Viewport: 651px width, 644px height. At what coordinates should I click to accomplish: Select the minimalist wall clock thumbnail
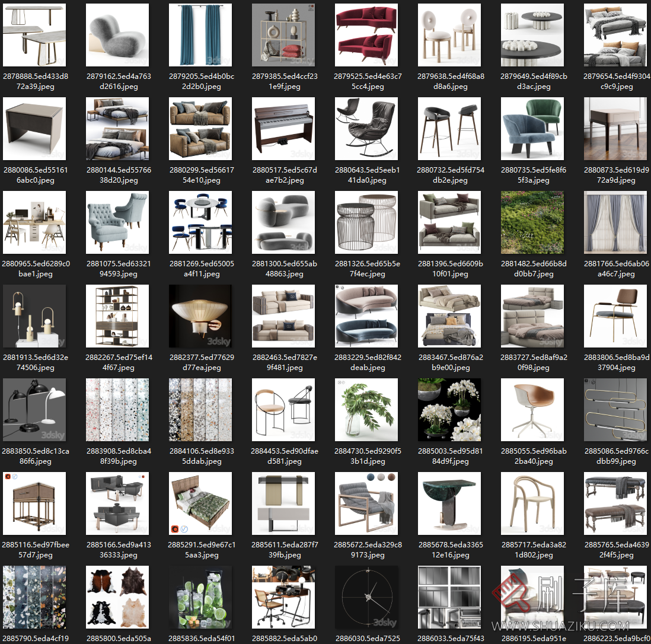[x=366, y=597]
